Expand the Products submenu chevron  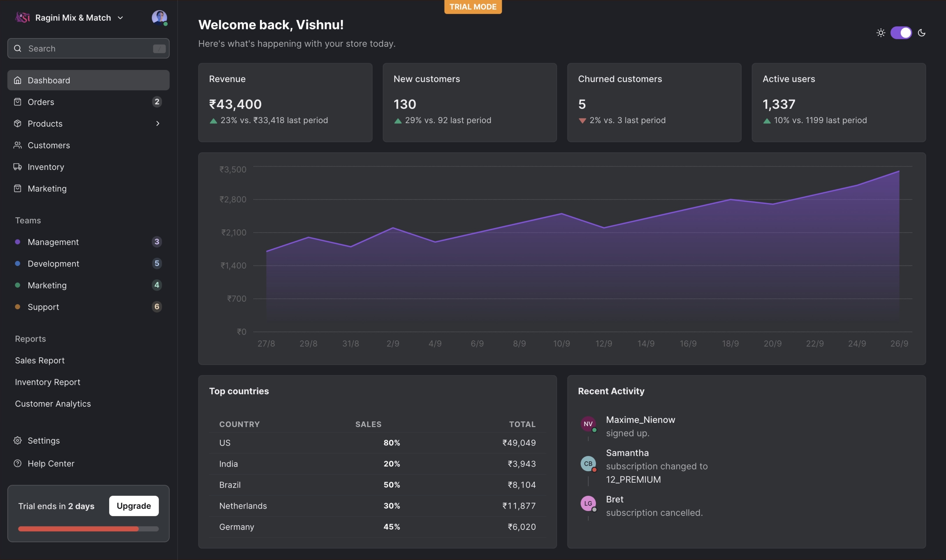pyautogui.click(x=158, y=123)
